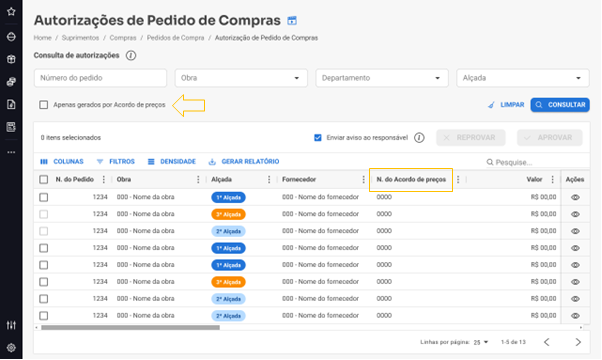This screenshot has height=360, width=602.
Task: Open N. do Acordo de preços column menu
Action: click(x=458, y=179)
